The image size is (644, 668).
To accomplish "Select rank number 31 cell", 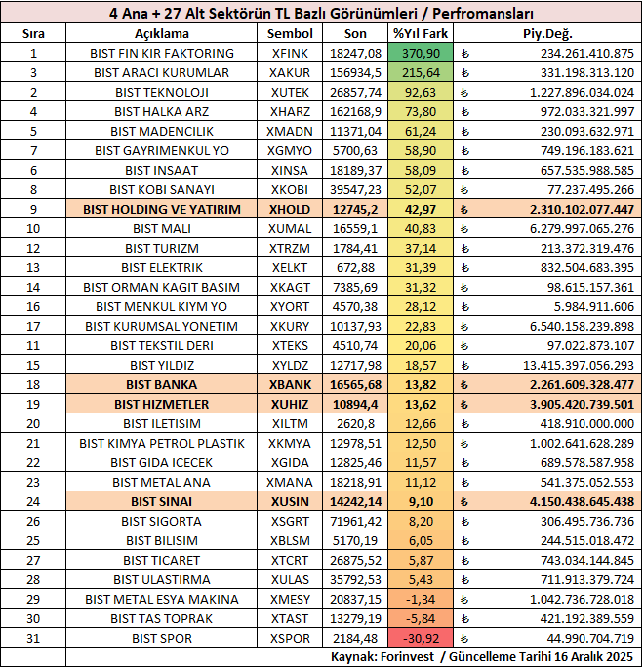I will tap(33, 638).
